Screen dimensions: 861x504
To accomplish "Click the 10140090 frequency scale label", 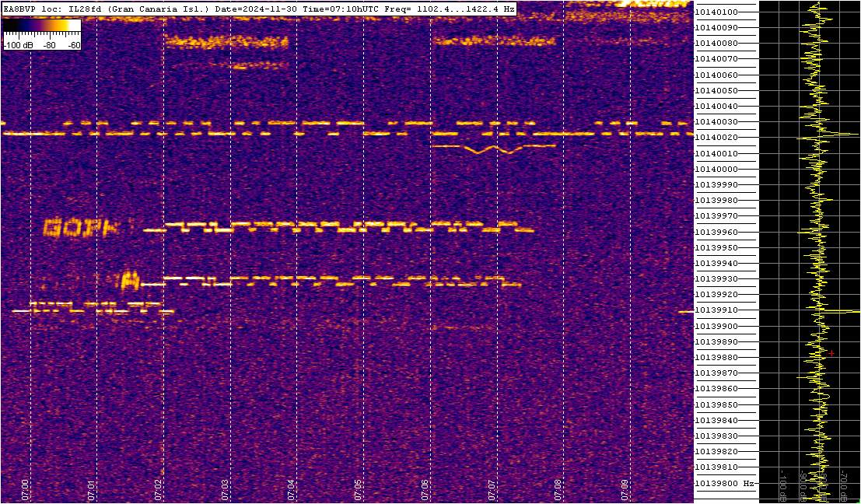I will coord(716,27).
